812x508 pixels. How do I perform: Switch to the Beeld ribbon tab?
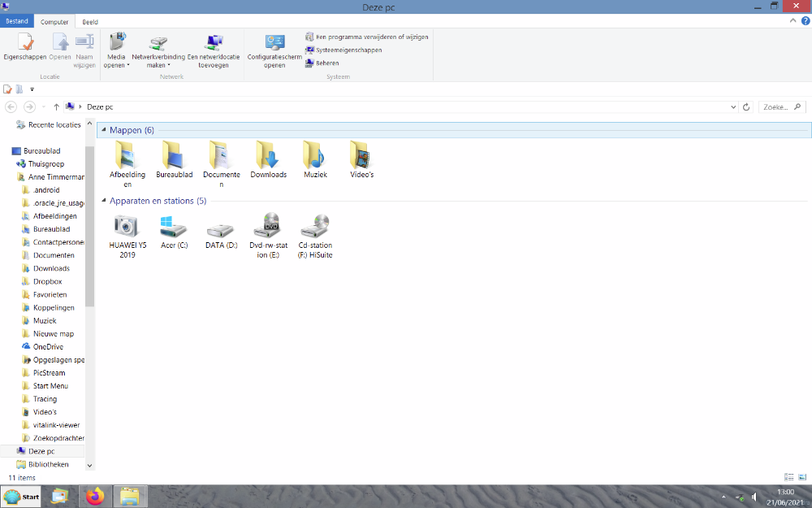point(89,22)
